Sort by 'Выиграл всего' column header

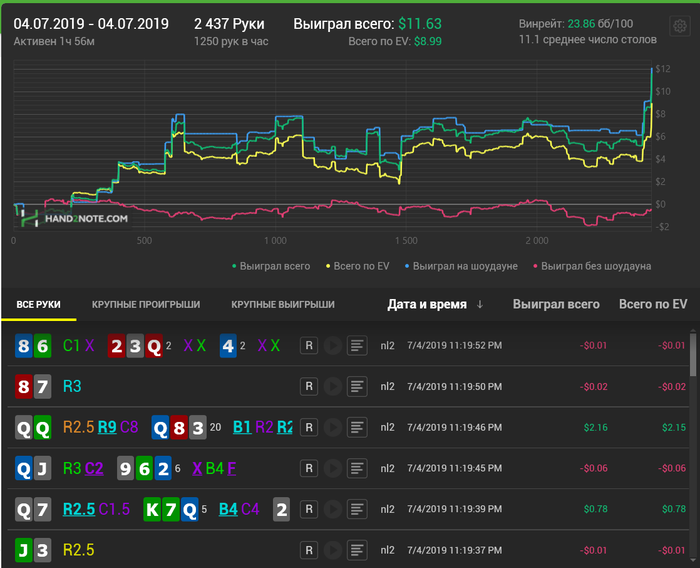pyautogui.click(x=556, y=304)
